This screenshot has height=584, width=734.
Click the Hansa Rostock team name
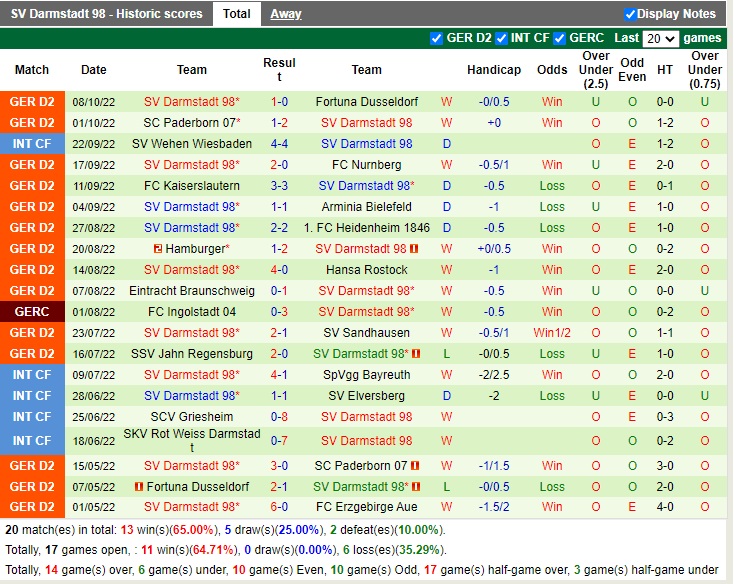coord(367,270)
